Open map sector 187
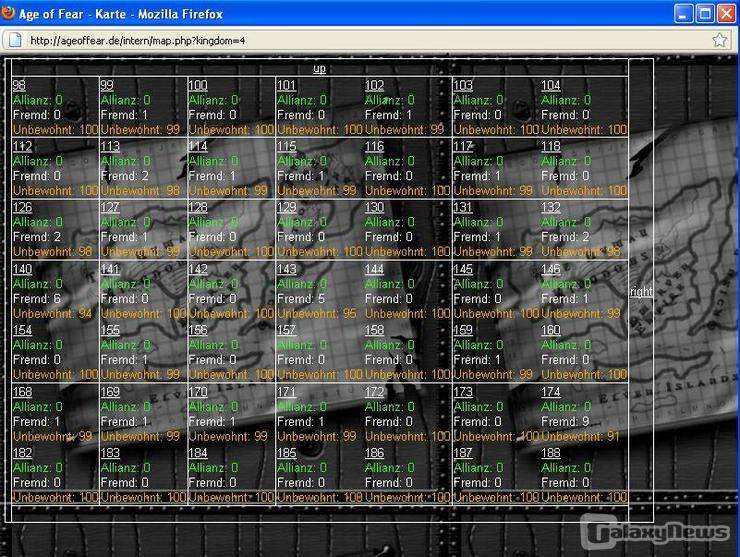This screenshot has height=557, width=740. (x=462, y=453)
